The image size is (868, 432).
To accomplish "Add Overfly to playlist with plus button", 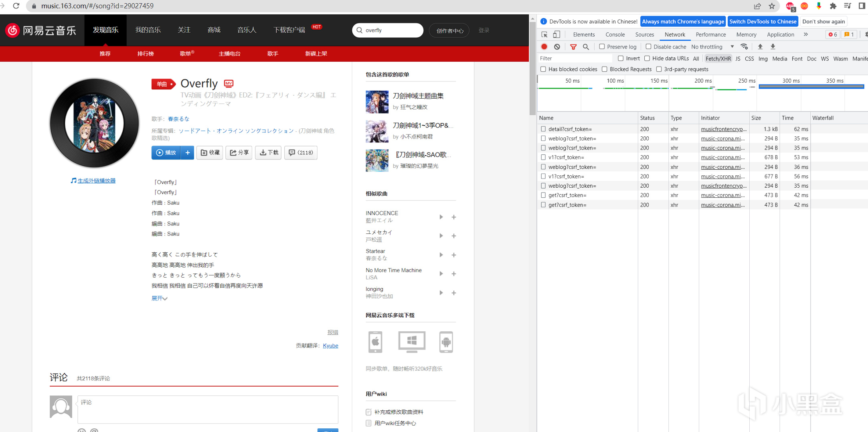I will point(187,152).
